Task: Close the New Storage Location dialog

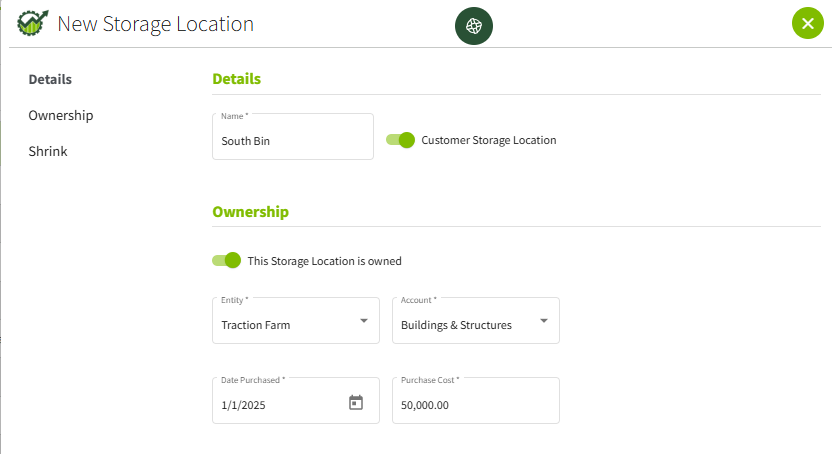Action: tap(808, 23)
